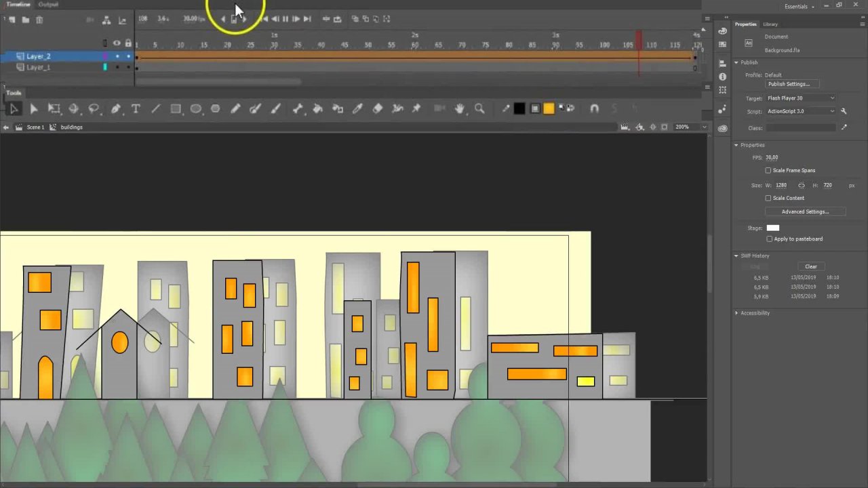Image resolution: width=868 pixels, height=488 pixels.
Task: Change the white Stage color swatch
Action: 773,228
